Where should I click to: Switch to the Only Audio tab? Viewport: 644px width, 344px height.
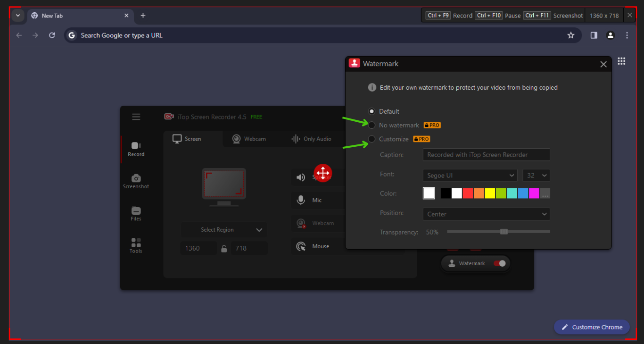tap(311, 139)
